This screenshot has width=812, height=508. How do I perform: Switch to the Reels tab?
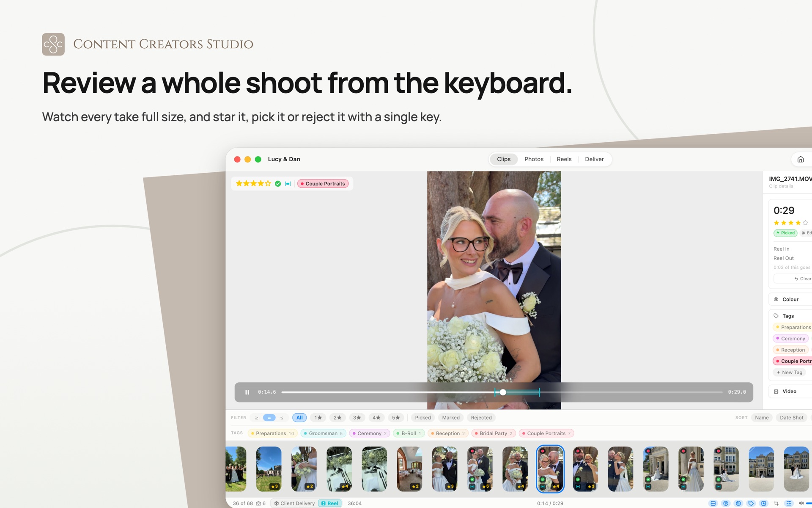564,159
